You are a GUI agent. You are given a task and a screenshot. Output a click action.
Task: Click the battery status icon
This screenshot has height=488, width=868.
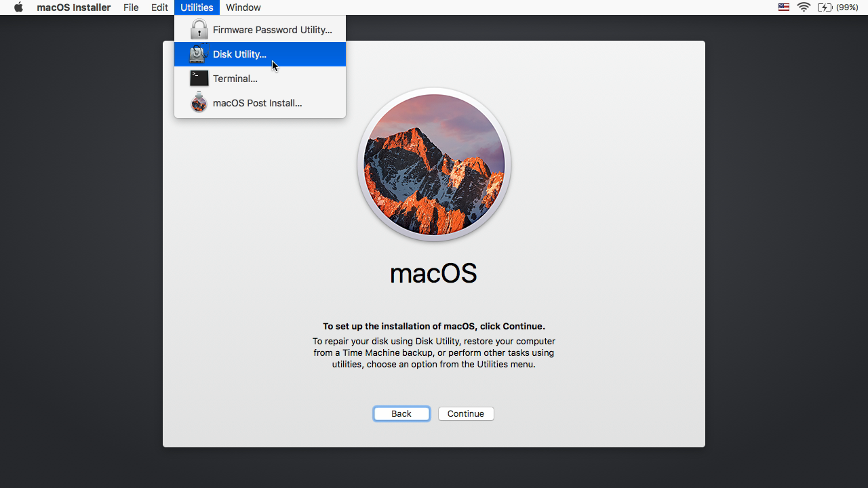click(827, 7)
